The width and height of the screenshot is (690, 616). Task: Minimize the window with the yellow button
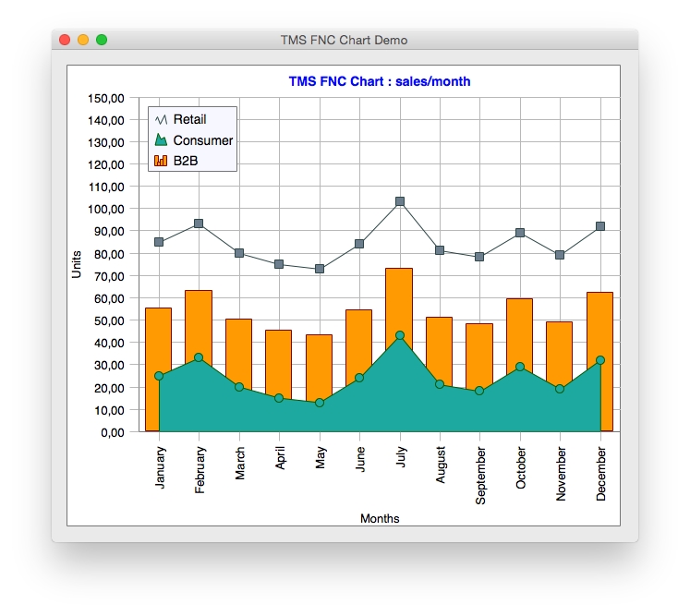click(83, 40)
